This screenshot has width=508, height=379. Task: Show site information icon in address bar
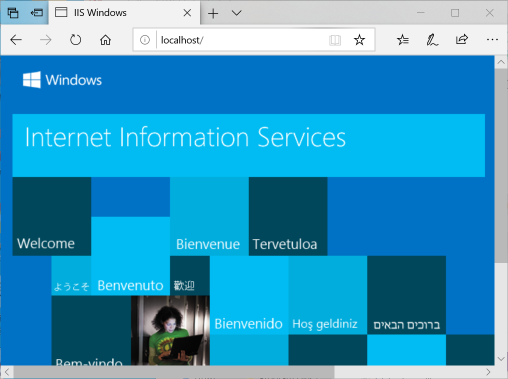pyautogui.click(x=145, y=40)
